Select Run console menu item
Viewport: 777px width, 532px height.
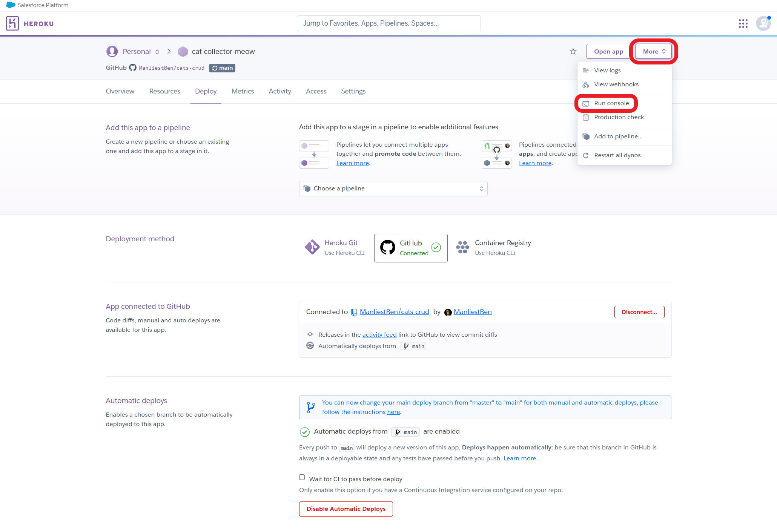point(611,103)
